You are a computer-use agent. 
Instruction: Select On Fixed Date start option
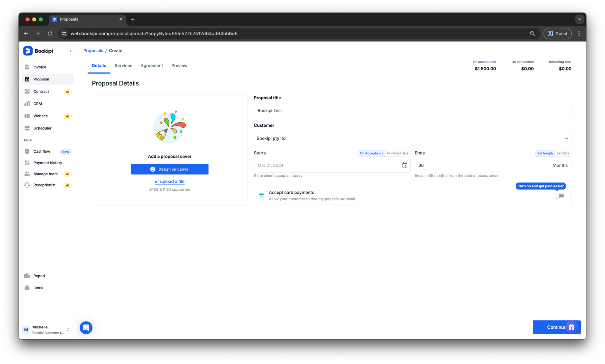[x=398, y=153]
